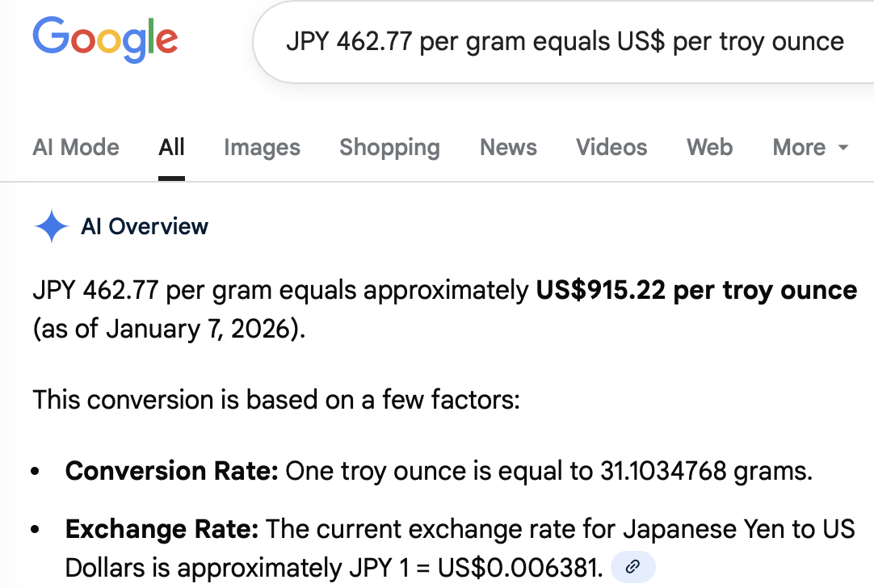
Task: Click the US$0.006381 exchange rate value
Action: [x=520, y=568]
